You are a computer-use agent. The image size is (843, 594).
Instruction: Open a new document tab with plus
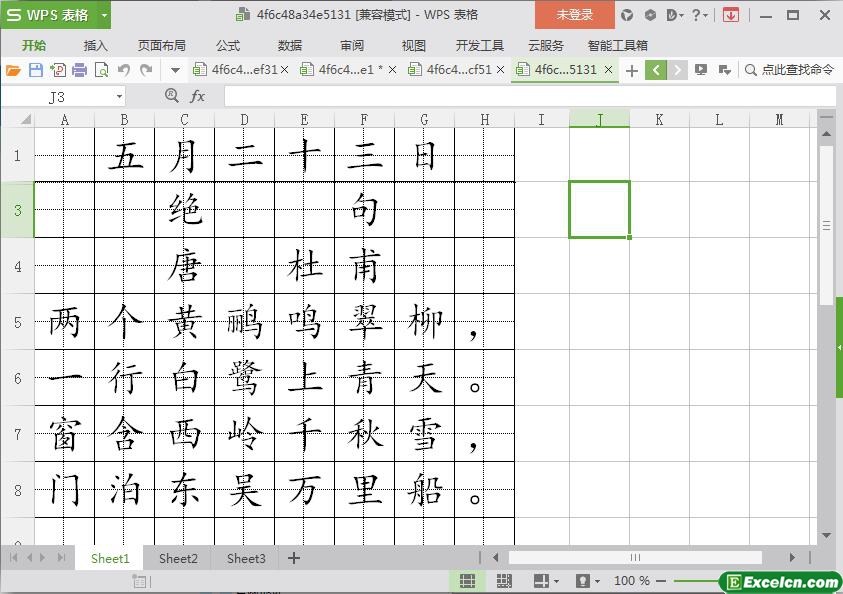(x=631, y=70)
